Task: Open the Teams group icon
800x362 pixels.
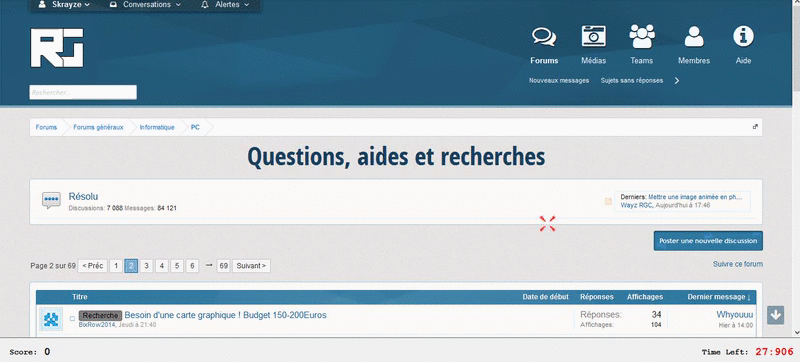Action: (x=642, y=36)
